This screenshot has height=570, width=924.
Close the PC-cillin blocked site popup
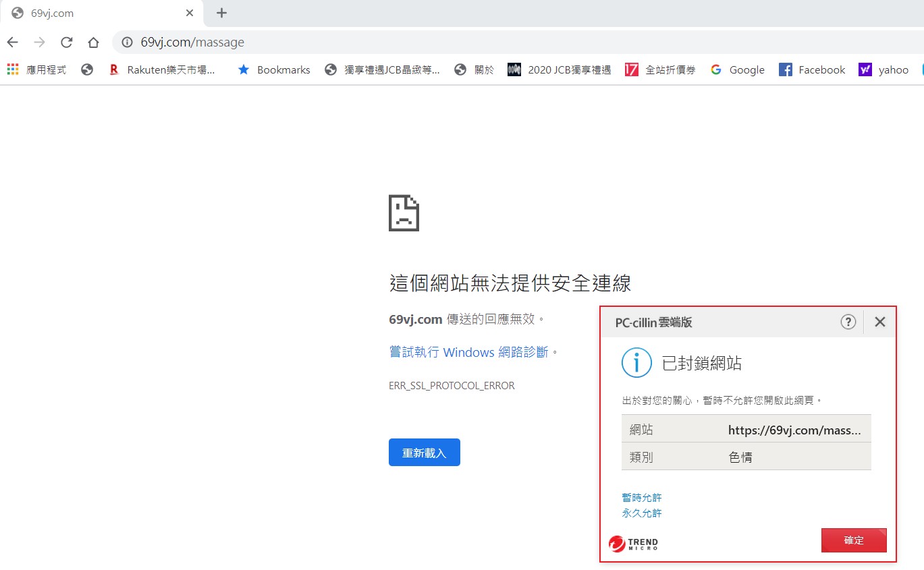pos(879,322)
